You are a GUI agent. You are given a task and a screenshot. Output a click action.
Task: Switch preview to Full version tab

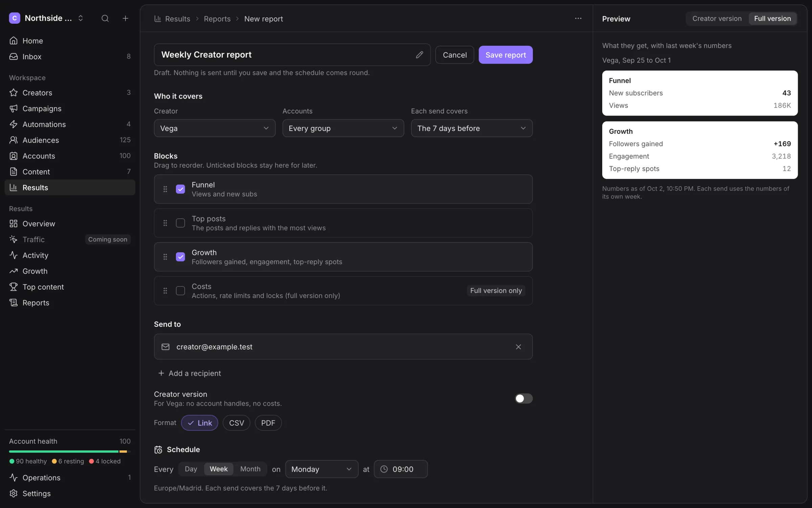pyautogui.click(x=772, y=19)
